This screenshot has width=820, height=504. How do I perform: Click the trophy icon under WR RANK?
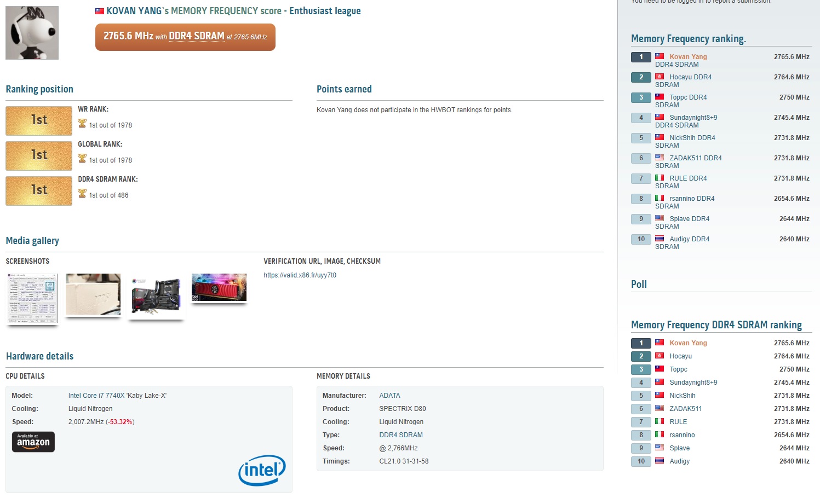[82, 125]
